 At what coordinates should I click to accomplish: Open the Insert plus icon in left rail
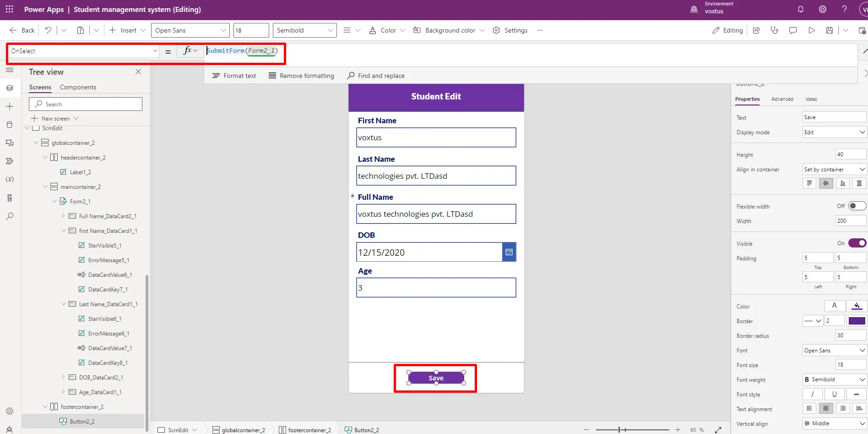click(10, 106)
